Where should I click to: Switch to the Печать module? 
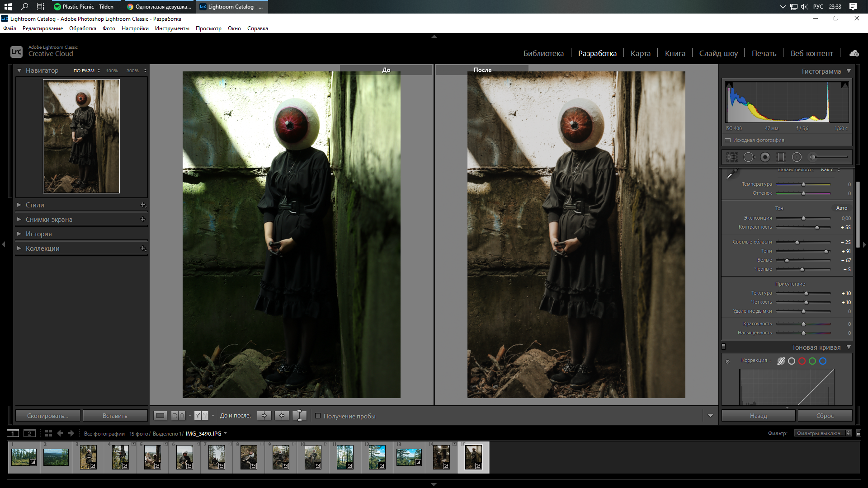pyautogui.click(x=764, y=53)
